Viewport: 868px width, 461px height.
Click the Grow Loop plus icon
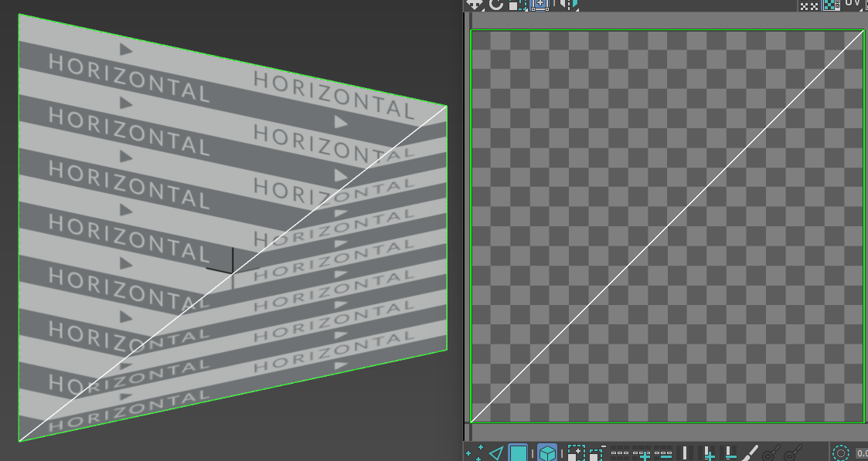pos(642,453)
